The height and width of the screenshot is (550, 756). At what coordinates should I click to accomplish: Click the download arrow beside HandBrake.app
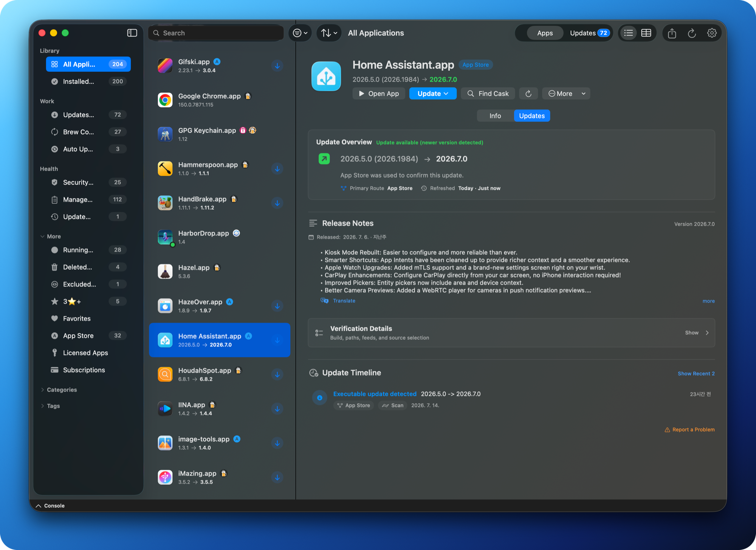277,203
